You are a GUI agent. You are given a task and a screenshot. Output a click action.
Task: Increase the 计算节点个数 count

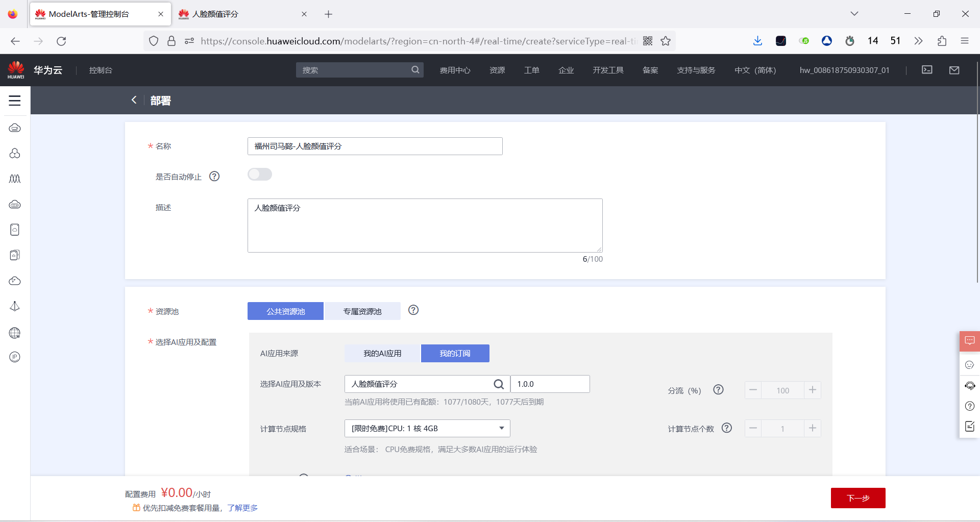[813, 429]
